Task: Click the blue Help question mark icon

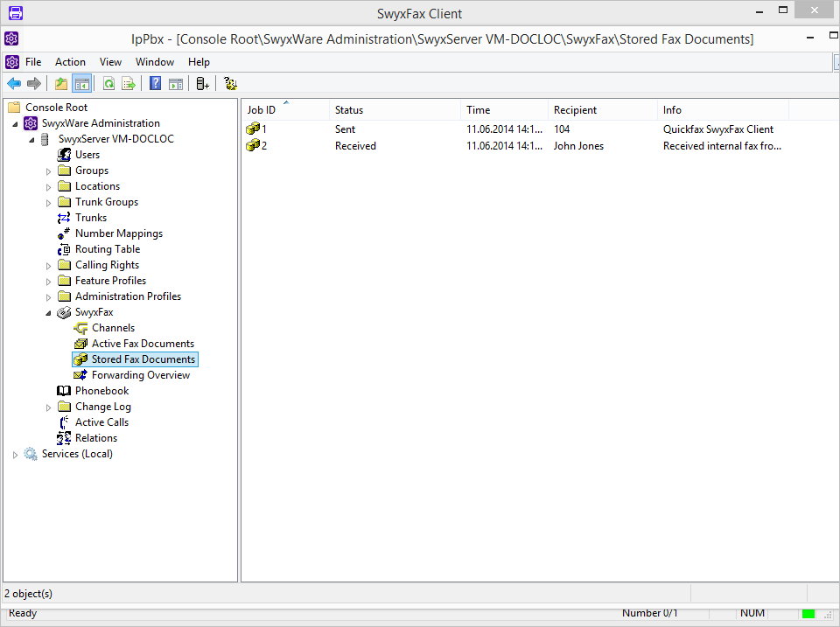Action: coord(155,84)
